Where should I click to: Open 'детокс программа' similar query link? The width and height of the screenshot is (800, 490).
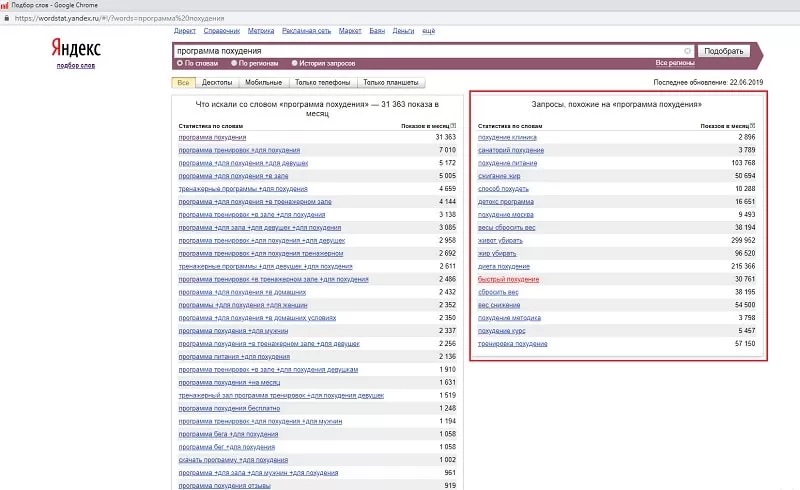(x=506, y=202)
